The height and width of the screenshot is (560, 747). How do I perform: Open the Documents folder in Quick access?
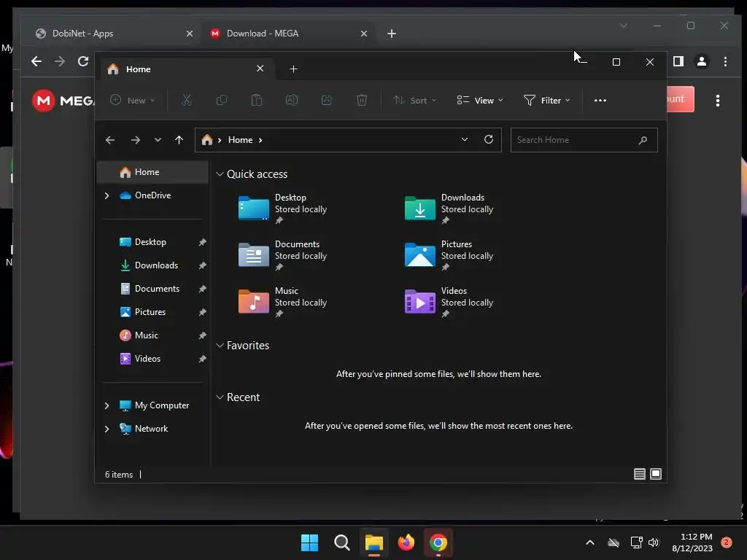click(282, 254)
